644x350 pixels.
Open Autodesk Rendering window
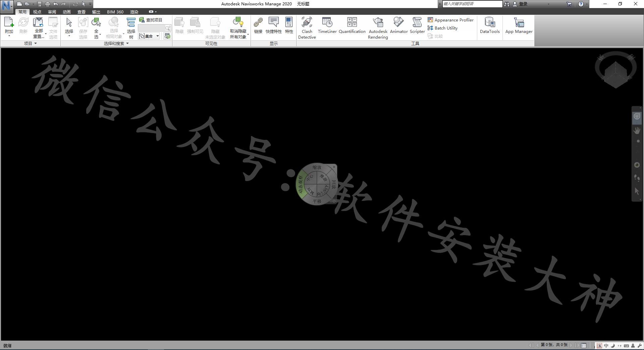(378, 28)
